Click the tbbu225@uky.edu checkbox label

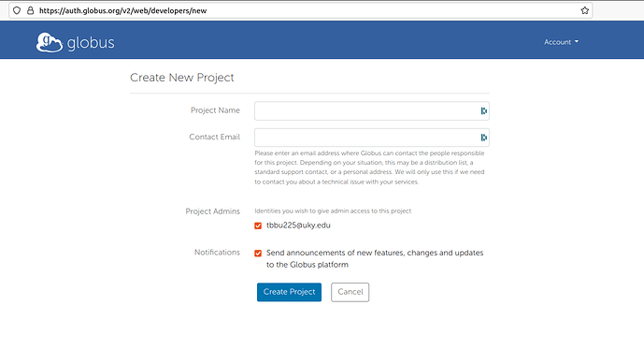pyautogui.click(x=298, y=225)
